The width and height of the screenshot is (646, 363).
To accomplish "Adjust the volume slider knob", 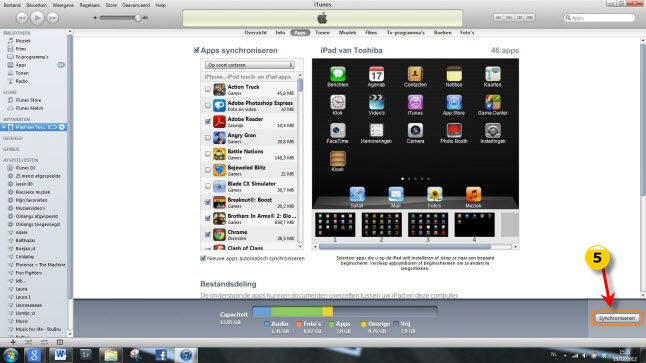I will click(x=138, y=18).
